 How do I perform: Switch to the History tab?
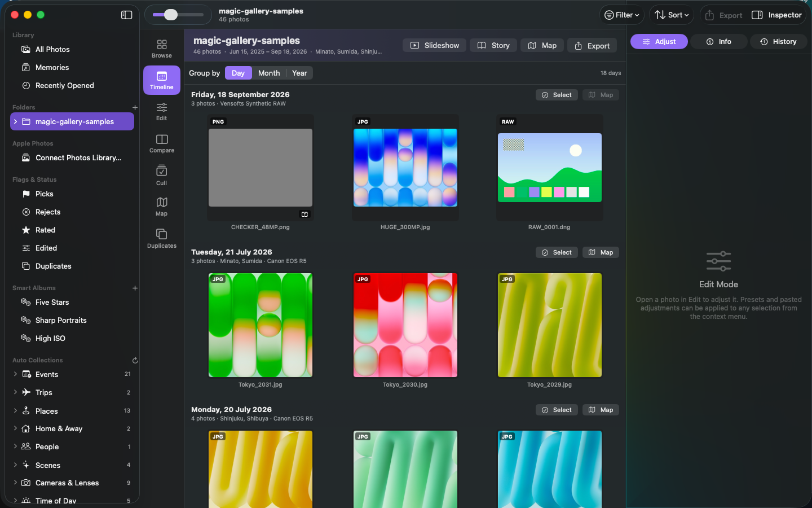778,42
